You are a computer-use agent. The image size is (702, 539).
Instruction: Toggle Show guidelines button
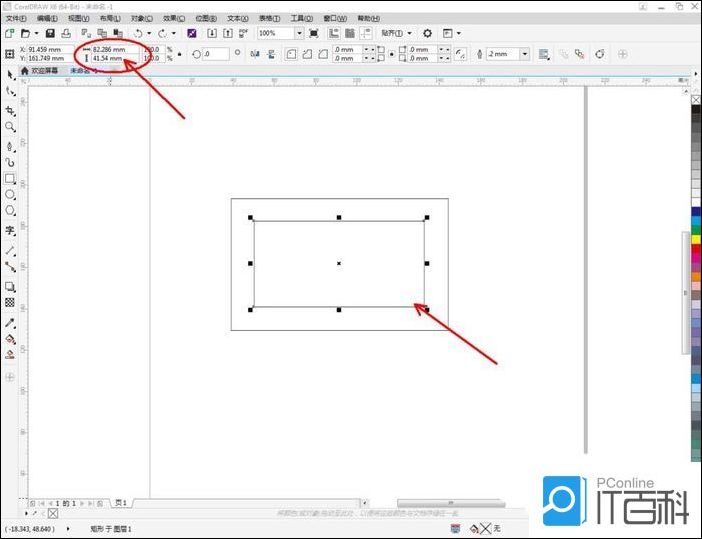click(x=366, y=33)
